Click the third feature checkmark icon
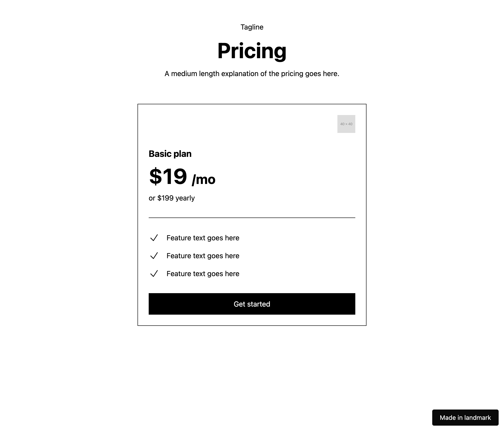This screenshot has width=504, height=431. [x=154, y=274]
